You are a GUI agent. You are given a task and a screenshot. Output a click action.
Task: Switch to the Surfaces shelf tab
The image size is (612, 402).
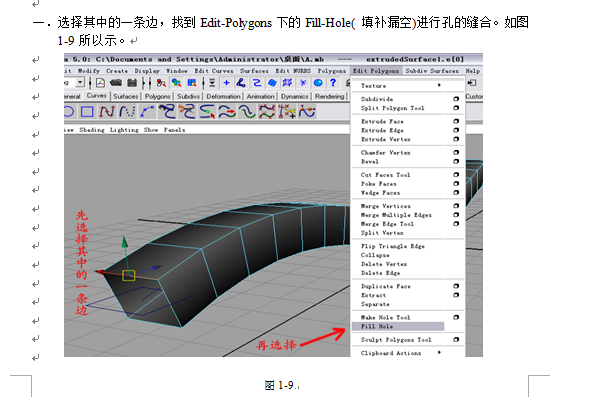(x=125, y=96)
